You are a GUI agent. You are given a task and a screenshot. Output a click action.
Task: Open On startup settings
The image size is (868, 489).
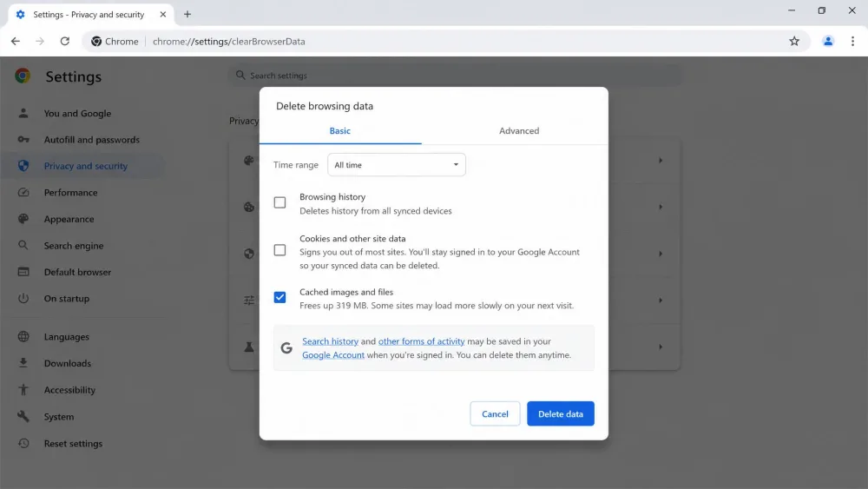(x=67, y=298)
